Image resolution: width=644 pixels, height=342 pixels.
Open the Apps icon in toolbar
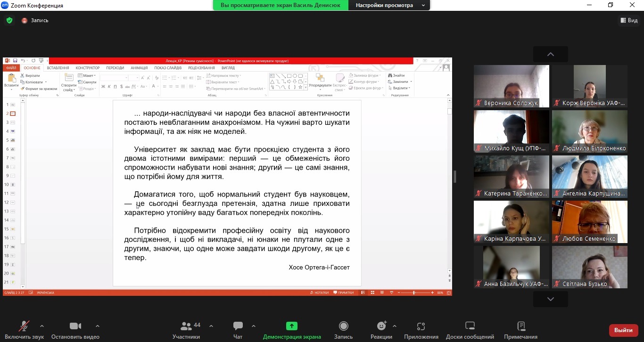point(421,326)
